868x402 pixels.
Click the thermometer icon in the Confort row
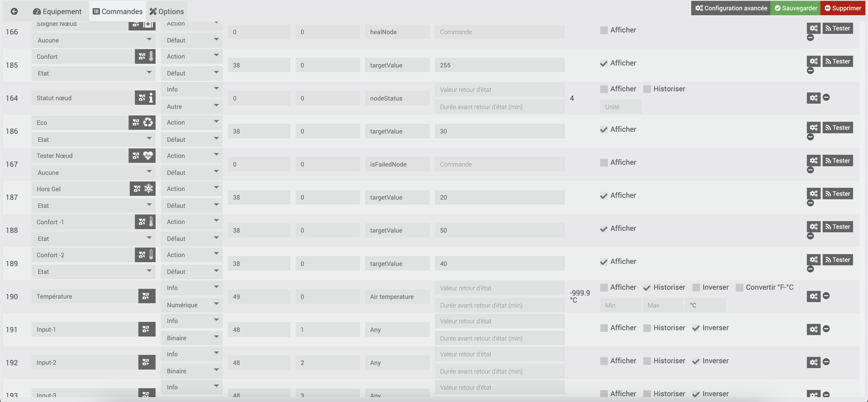pyautogui.click(x=151, y=56)
